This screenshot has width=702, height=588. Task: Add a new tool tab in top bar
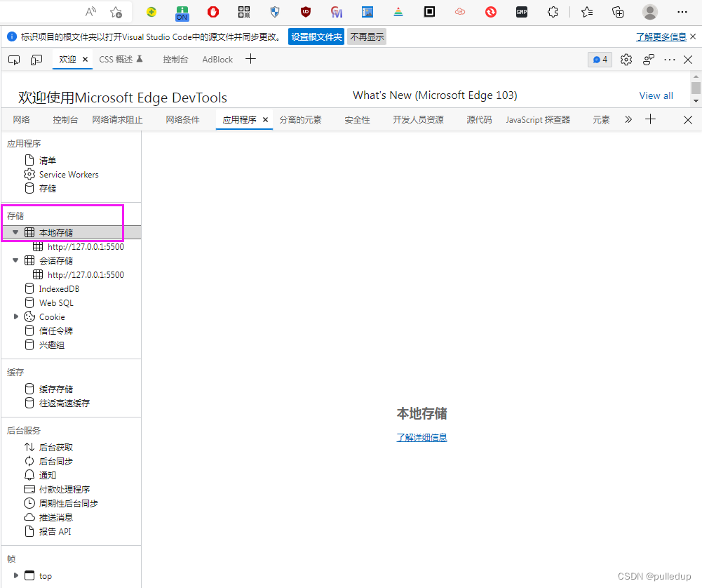click(x=251, y=59)
